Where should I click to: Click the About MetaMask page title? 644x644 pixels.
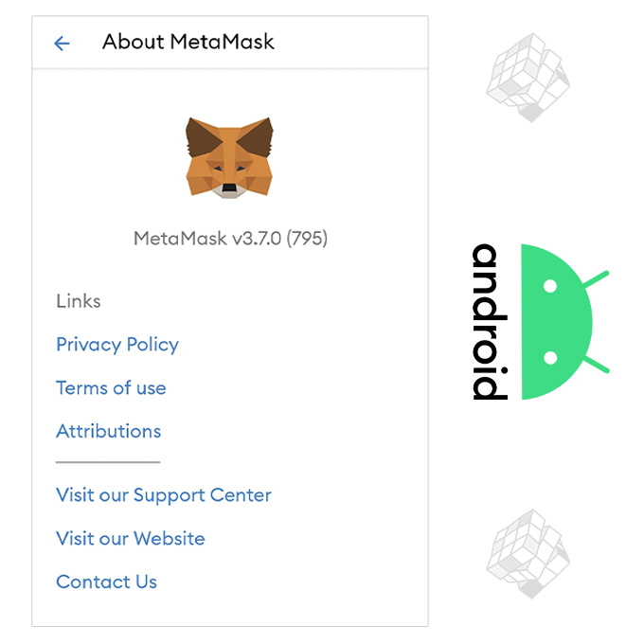click(188, 42)
